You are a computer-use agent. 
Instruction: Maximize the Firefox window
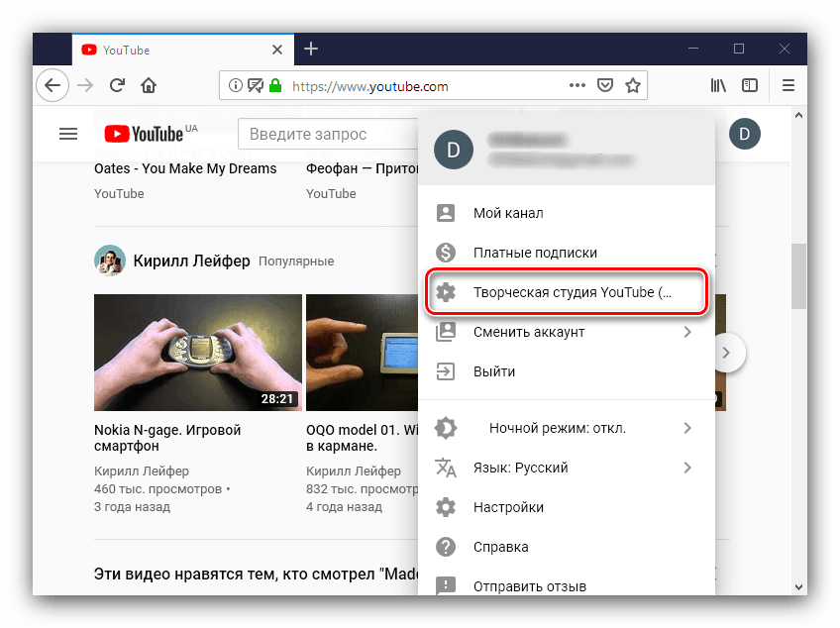pos(739,49)
